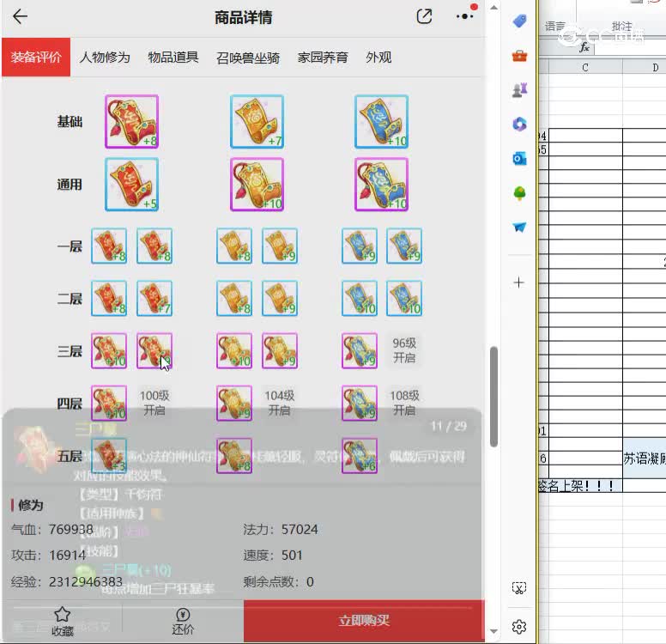This screenshot has height=644, width=666.
Task: Select the yellow +8 talisman in 五层 row
Action: (x=234, y=456)
